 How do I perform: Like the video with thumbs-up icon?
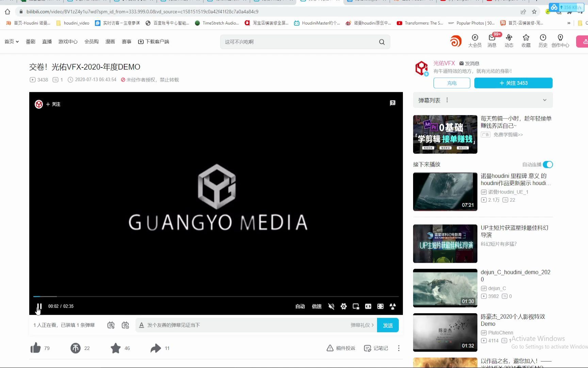(x=35, y=348)
